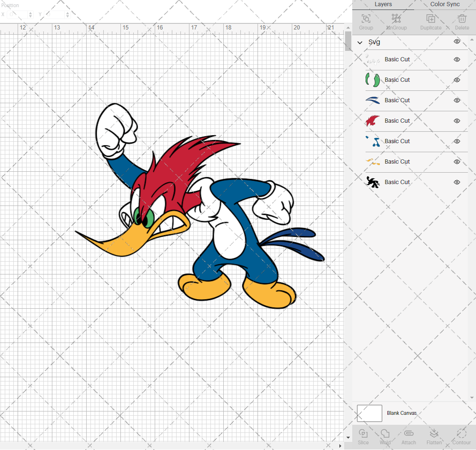Click the X position input field
Viewport: 476px width, 450px height.
[18, 14]
